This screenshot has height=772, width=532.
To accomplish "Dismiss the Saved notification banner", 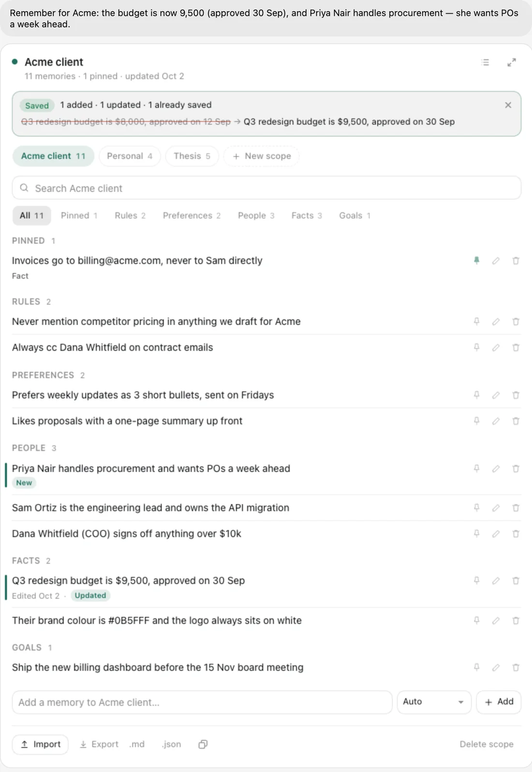I will pos(508,105).
